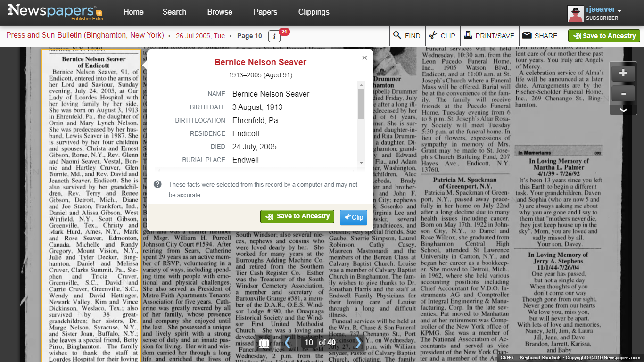Image resolution: width=644 pixels, height=362 pixels.
Task: Click the scroll up arrow in facts list
Action: [362, 85]
